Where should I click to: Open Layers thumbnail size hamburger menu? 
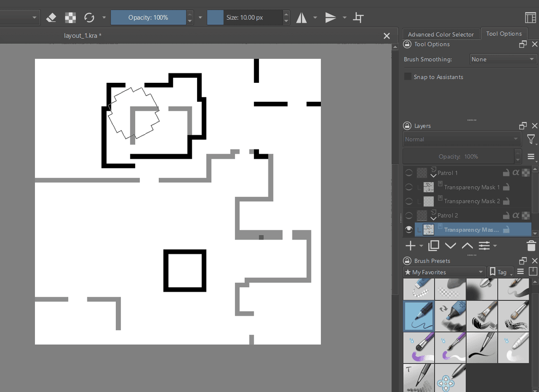(x=531, y=157)
